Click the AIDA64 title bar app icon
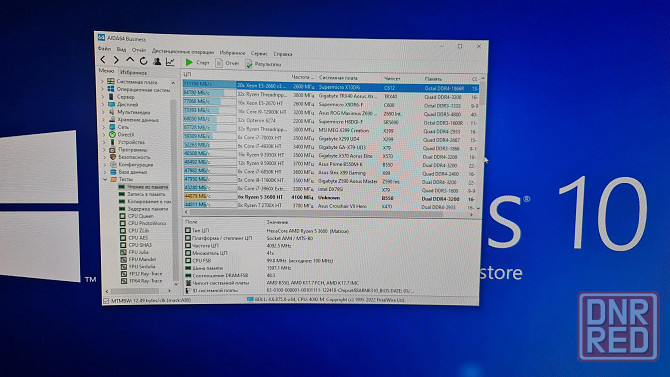The width and height of the screenshot is (670, 377). tap(101, 38)
